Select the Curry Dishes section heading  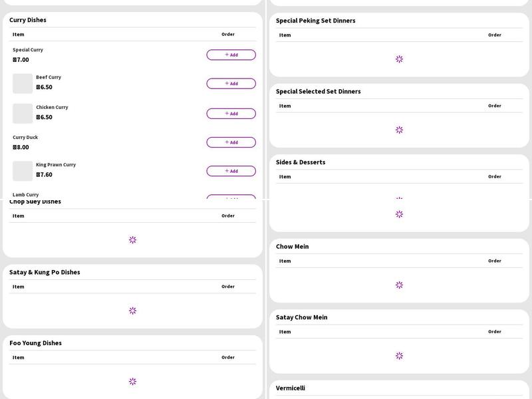click(x=28, y=20)
